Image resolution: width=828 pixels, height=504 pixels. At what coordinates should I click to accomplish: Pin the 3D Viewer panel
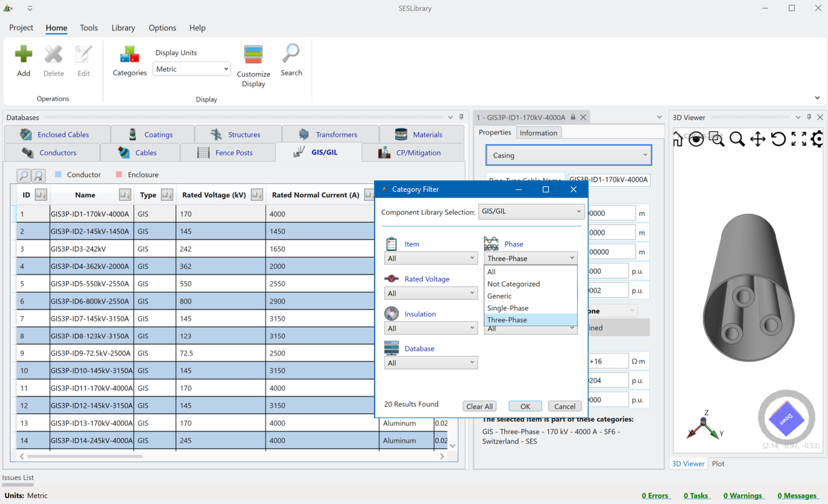[809, 117]
